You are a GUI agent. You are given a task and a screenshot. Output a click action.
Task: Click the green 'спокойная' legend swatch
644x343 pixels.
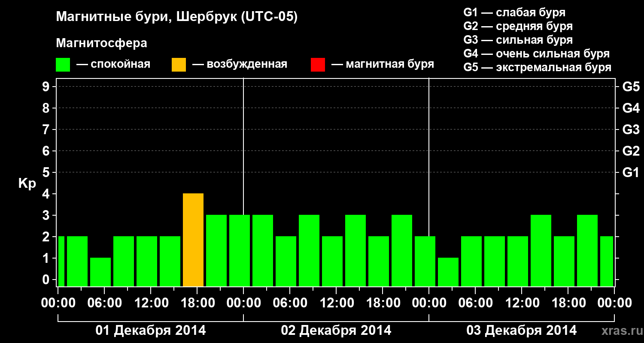63,65
